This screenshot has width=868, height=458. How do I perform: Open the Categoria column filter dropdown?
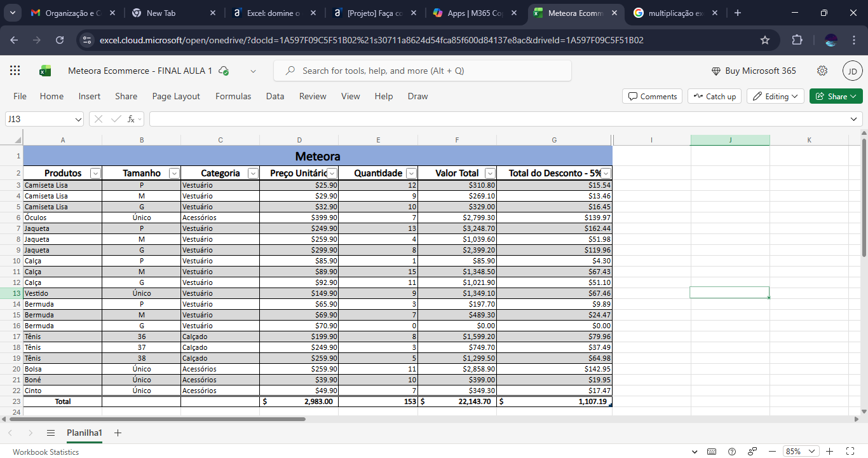pos(253,173)
